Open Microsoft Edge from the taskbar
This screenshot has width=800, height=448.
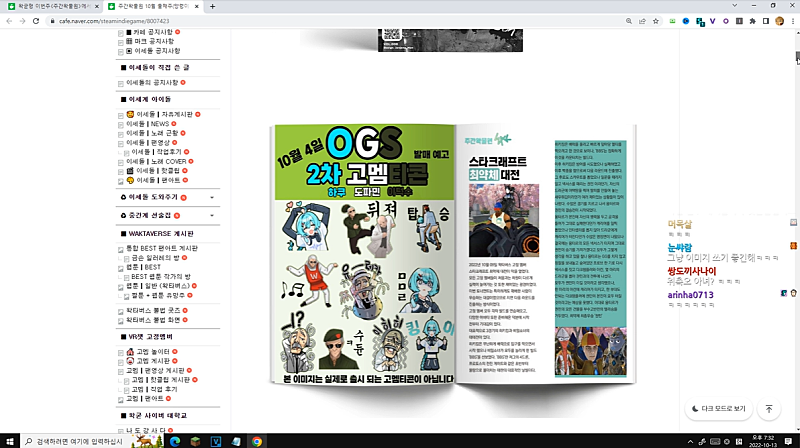click(x=175, y=441)
